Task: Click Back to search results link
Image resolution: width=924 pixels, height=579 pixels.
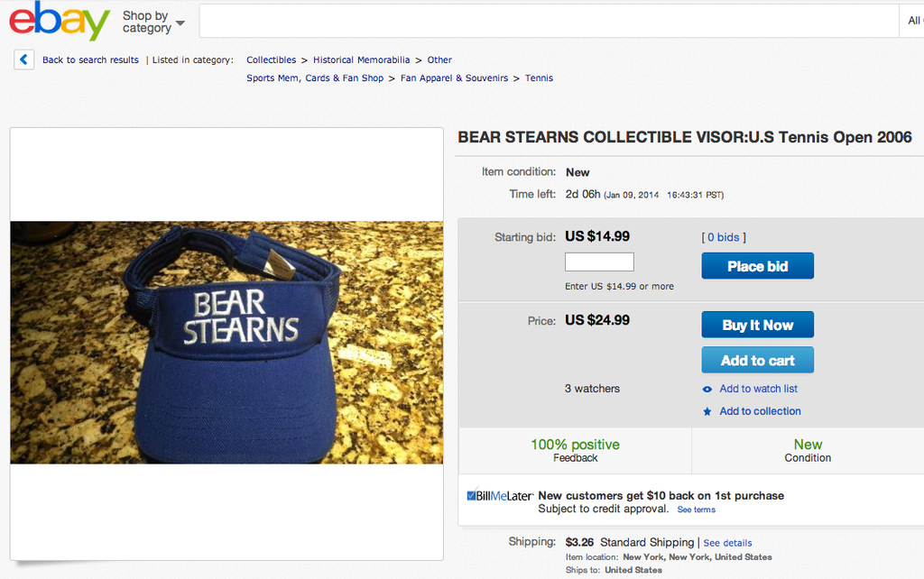Action: point(90,60)
